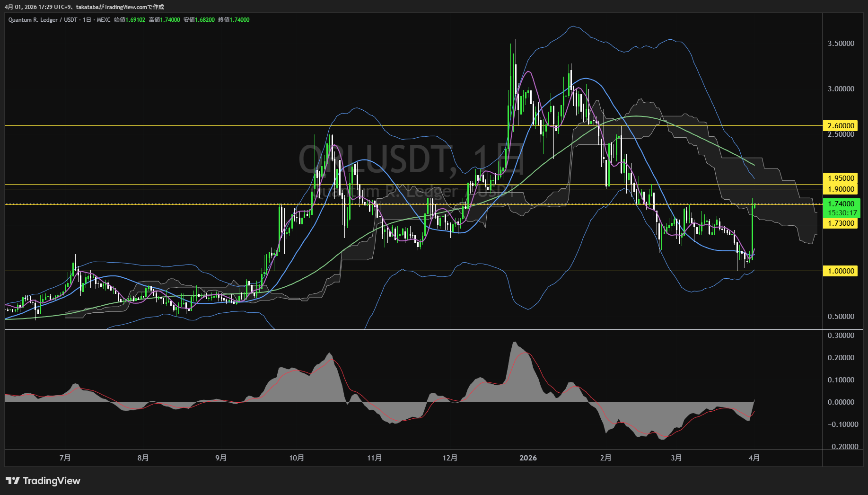Click the 0.00000 level on indicator scale
Screen dimensions: 868x495
(x=841, y=402)
